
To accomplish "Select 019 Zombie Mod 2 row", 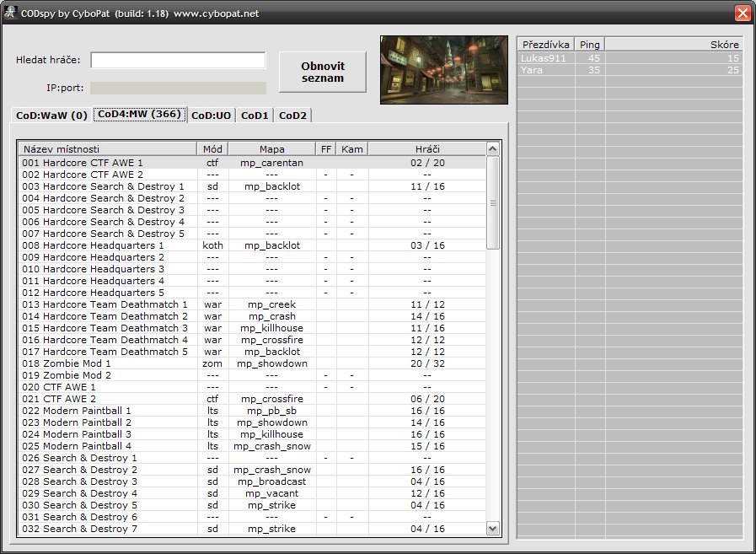I will tap(252, 375).
